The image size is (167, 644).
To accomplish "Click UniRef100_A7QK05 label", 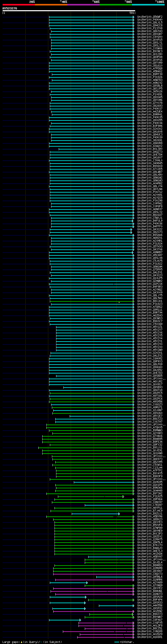I will [x=150, y=427].
